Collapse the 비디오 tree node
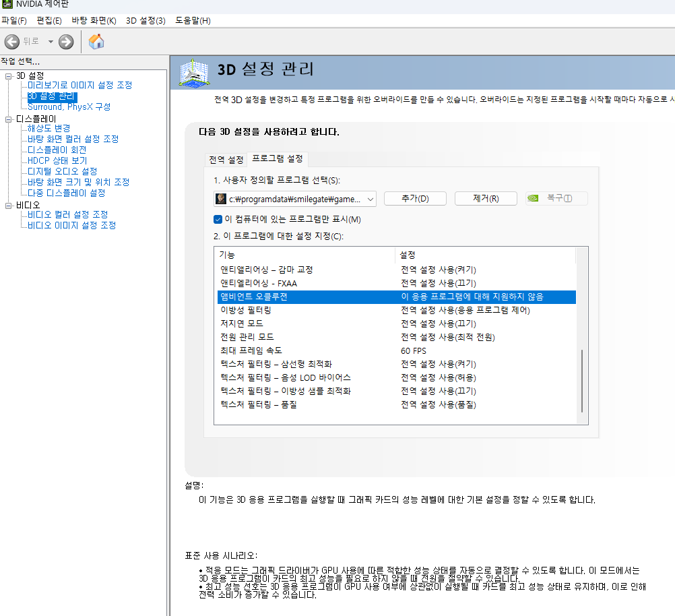 pos(8,206)
